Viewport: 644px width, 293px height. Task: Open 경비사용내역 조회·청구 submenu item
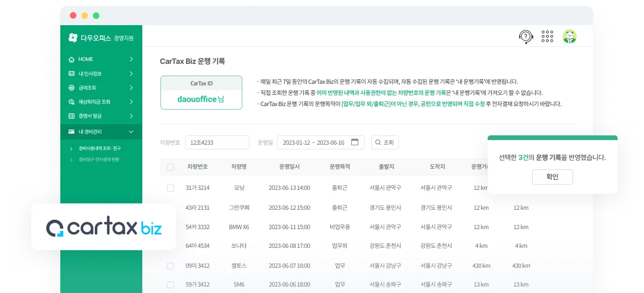point(99,149)
